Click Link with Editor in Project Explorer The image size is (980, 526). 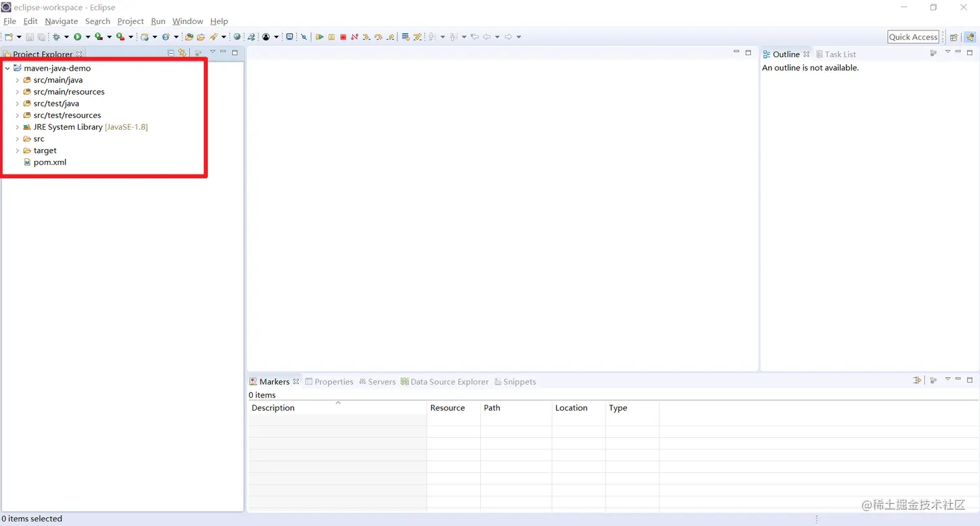coord(183,53)
